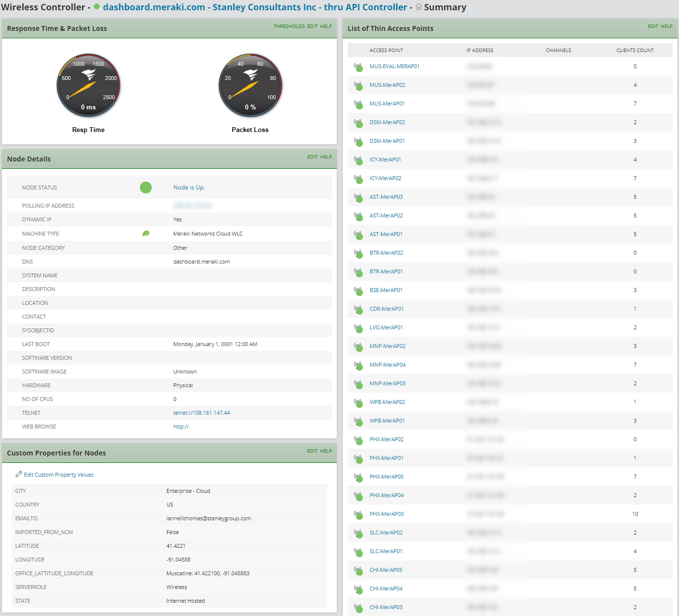Edit the Custom Properties for Nodes panel
679x616 pixels.
pyautogui.click(x=312, y=451)
